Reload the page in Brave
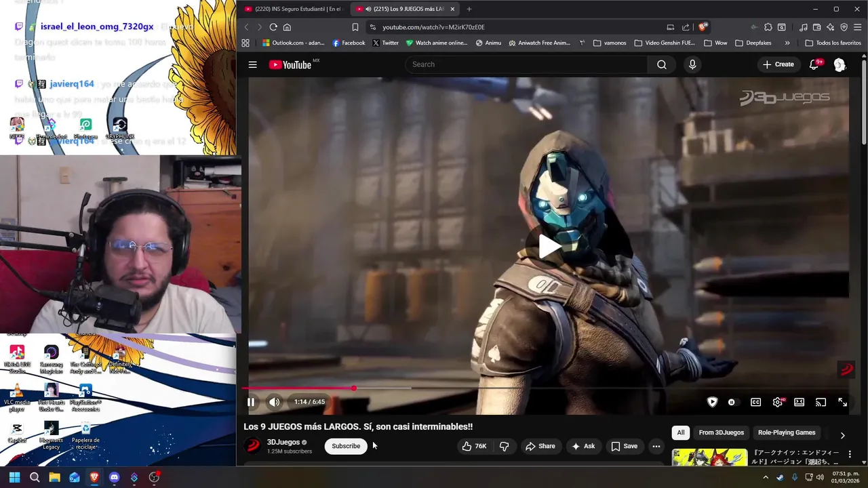The height and width of the screenshot is (488, 868). pyautogui.click(x=273, y=27)
